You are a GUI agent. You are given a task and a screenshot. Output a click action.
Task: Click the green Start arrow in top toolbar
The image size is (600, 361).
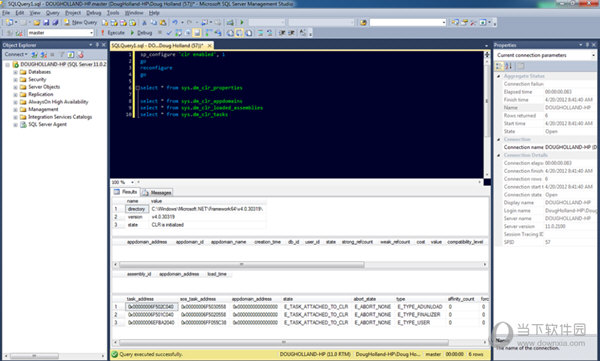tap(242, 23)
